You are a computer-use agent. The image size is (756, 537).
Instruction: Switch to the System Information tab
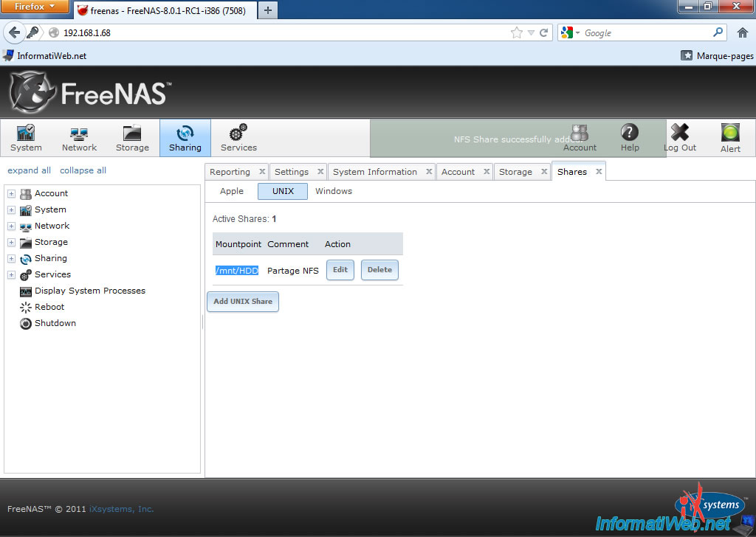[374, 172]
